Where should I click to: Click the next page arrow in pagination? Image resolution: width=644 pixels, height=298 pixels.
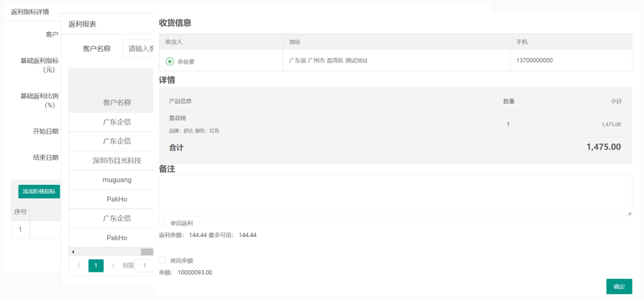tap(113, 266)
